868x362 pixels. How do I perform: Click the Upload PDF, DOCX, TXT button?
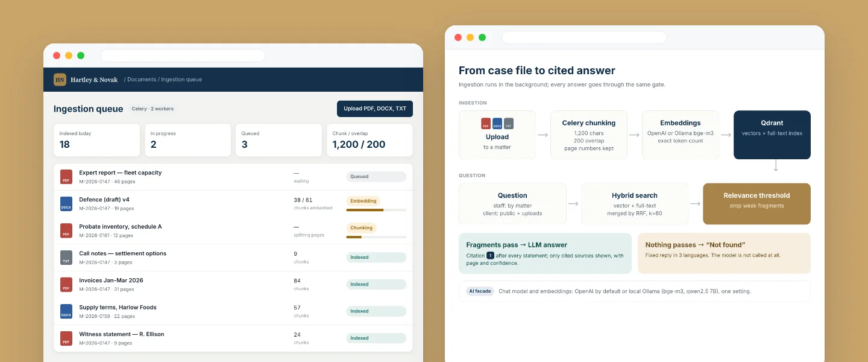point(375,109)
